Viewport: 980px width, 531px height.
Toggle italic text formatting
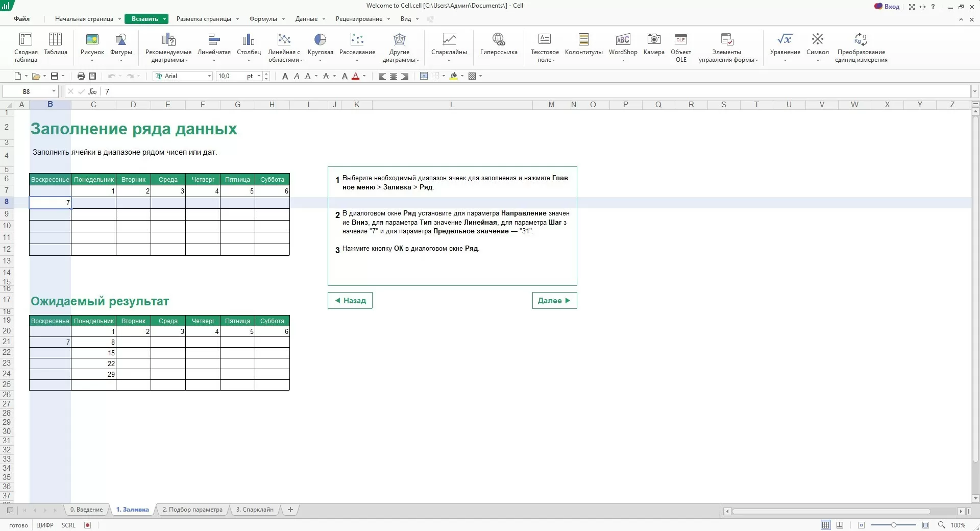pos(297,76)
